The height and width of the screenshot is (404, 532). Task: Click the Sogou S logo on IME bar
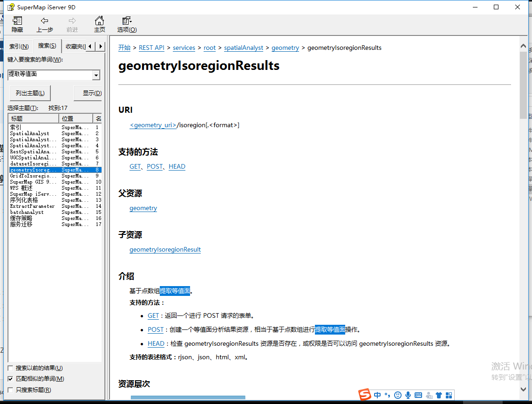point(365,395)
